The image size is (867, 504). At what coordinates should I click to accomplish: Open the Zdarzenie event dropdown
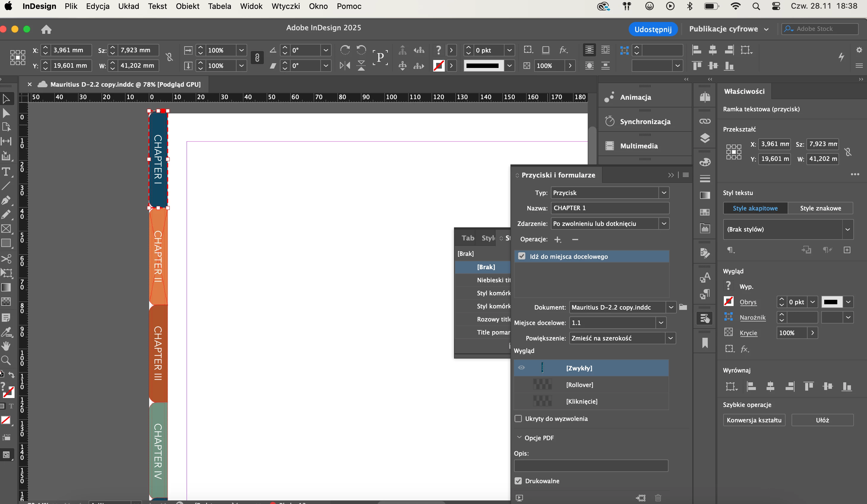[664, 224]
